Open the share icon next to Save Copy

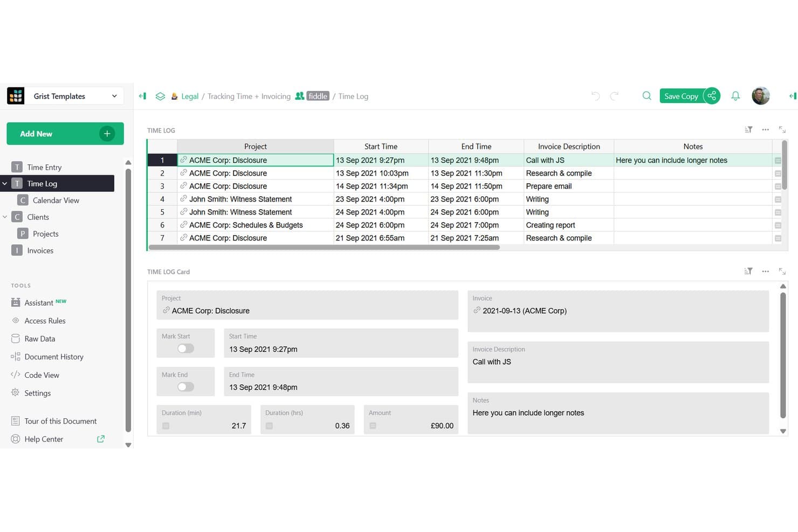tap(712, 96)
